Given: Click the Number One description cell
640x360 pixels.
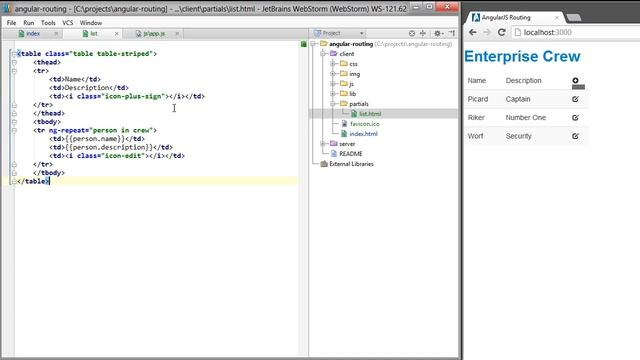Looking at the screenshot, I should (526, 118).
